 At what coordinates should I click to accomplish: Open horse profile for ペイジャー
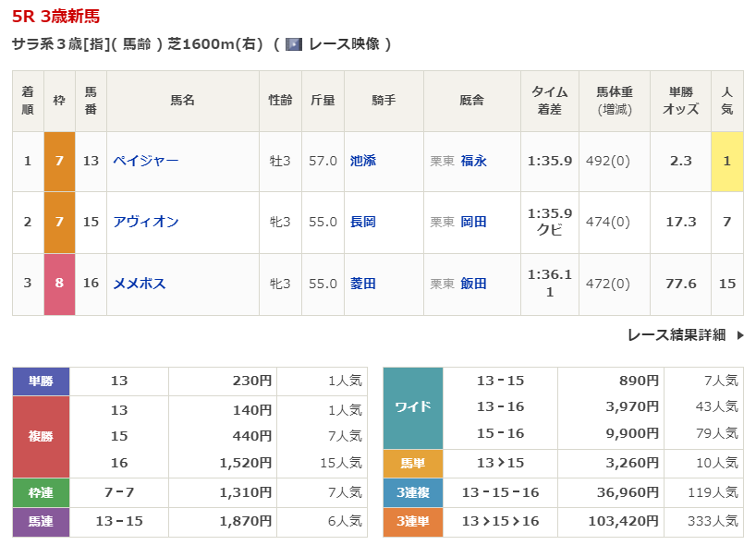[145, 161]
